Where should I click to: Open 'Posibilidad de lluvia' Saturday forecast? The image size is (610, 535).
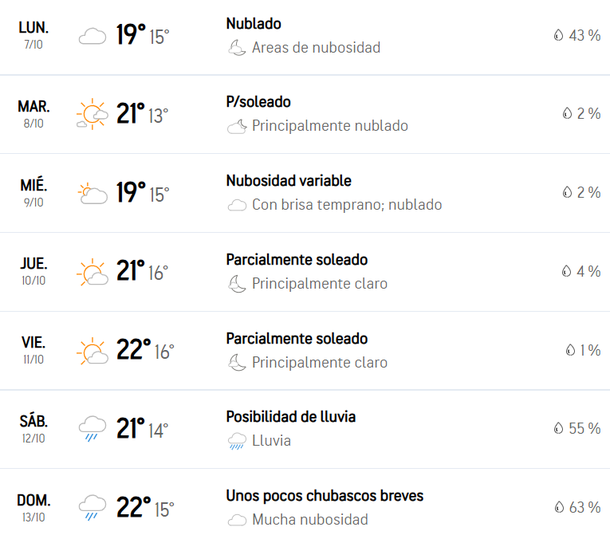(290, 417)
